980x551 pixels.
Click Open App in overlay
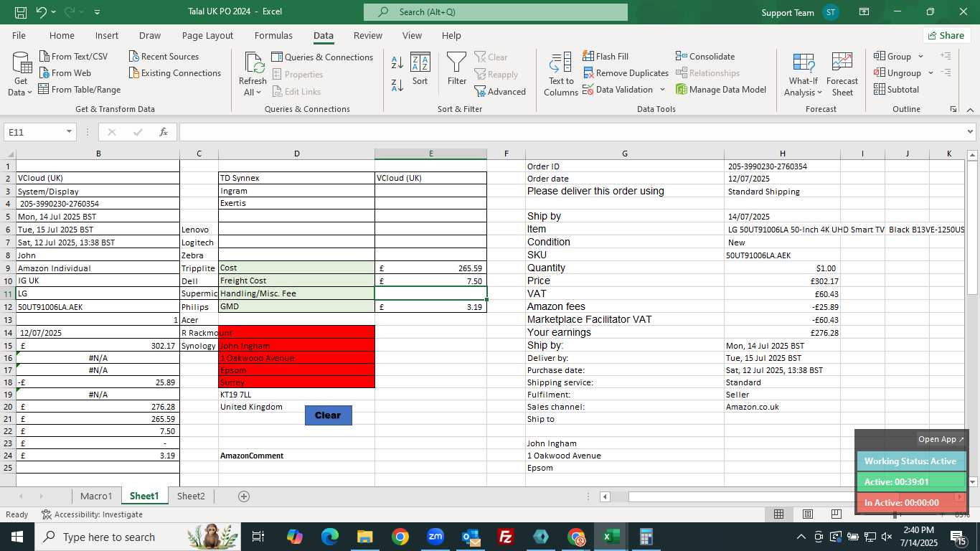(941, 439)
